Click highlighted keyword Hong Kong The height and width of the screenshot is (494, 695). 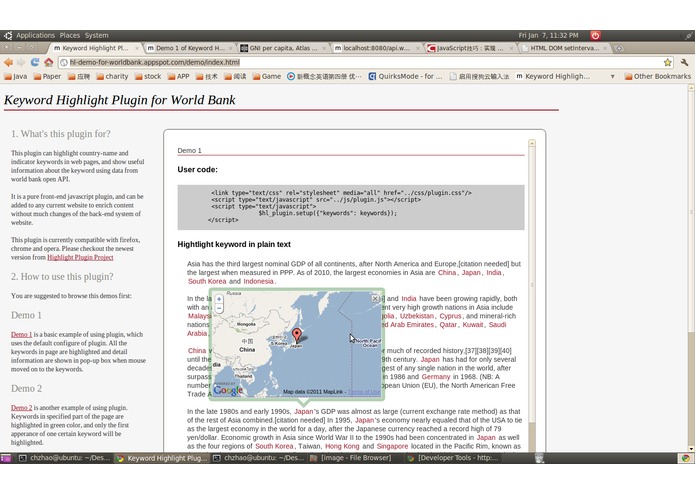(342, 447)
